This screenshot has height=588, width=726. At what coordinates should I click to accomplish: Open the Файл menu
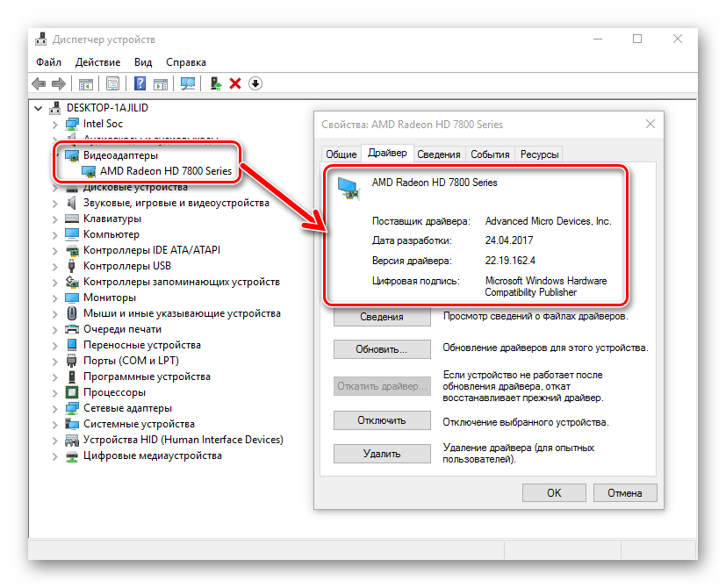48,62
